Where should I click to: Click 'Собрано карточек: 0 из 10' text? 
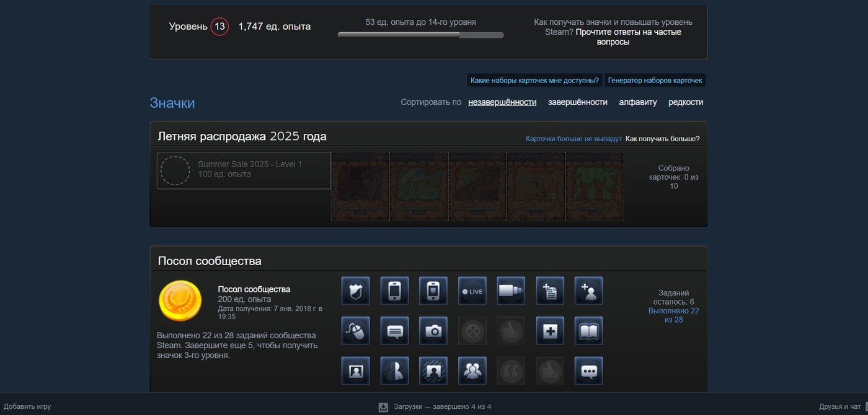click(x=674, y=177)
